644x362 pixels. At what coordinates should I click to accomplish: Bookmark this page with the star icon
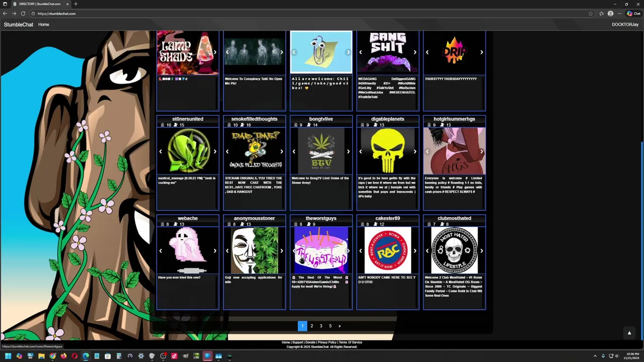pyautogui.click(x=591, y=14)
